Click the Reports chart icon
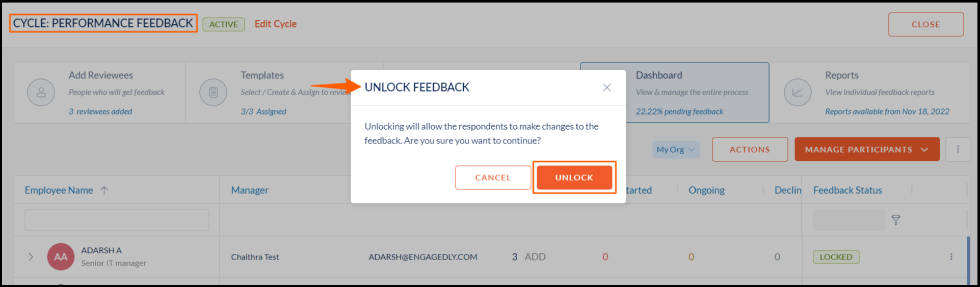 [798, 93]
